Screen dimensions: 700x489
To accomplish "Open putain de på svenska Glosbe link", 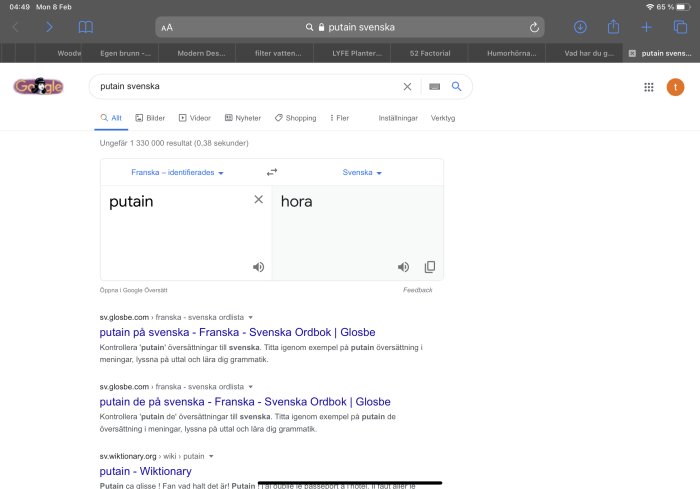I will pyautogui.click(x=245, y=402).
